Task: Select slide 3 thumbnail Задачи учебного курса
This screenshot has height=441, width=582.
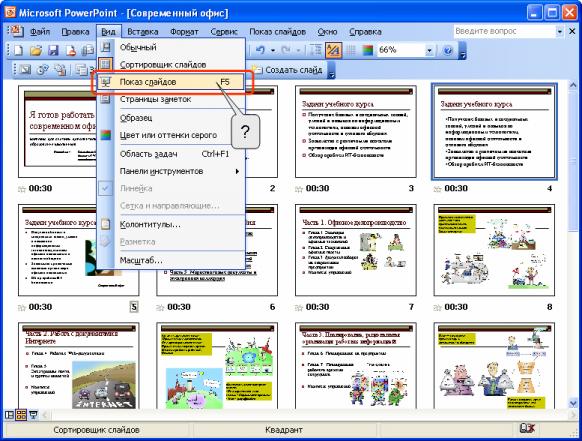Action: [356, 131]
